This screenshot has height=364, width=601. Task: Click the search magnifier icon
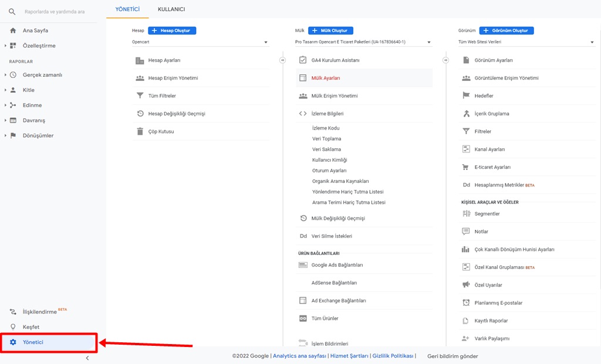pos(12,12)
